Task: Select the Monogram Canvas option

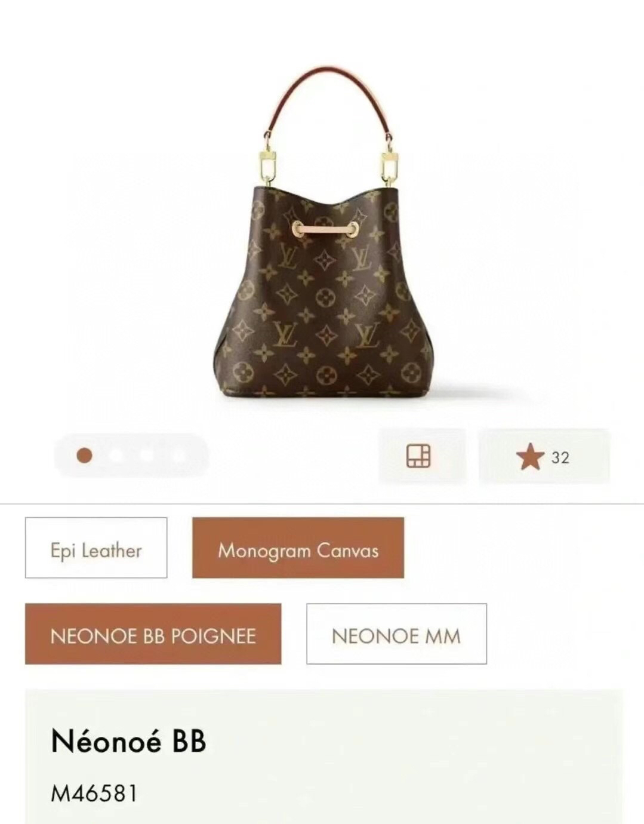Action: (x=298, y=548)
